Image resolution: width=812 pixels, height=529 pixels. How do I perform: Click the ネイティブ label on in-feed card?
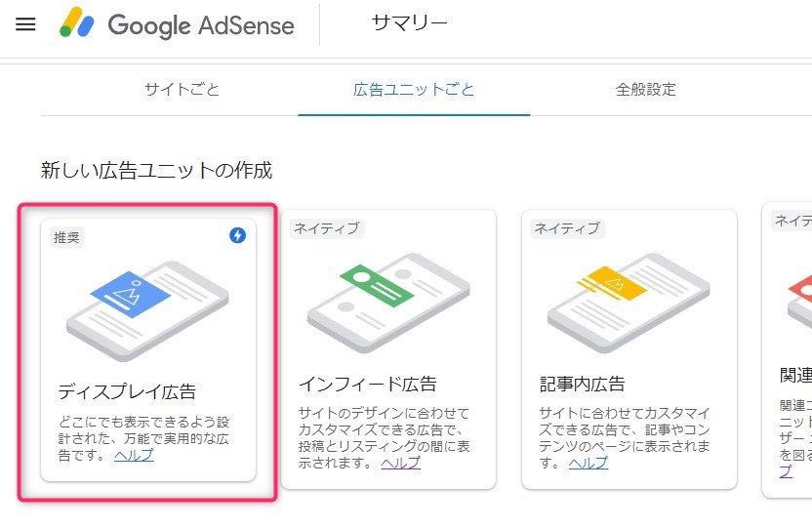coord(326,228)
